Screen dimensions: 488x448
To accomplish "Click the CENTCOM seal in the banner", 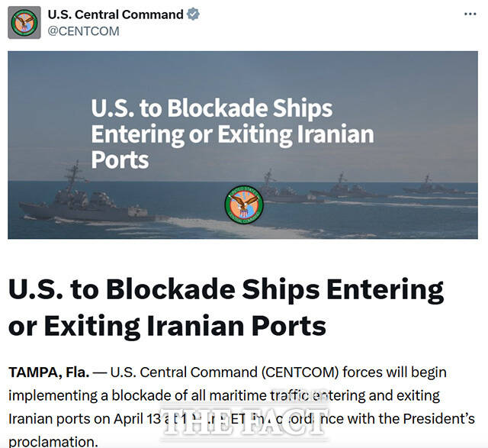I will pos(243,204).
